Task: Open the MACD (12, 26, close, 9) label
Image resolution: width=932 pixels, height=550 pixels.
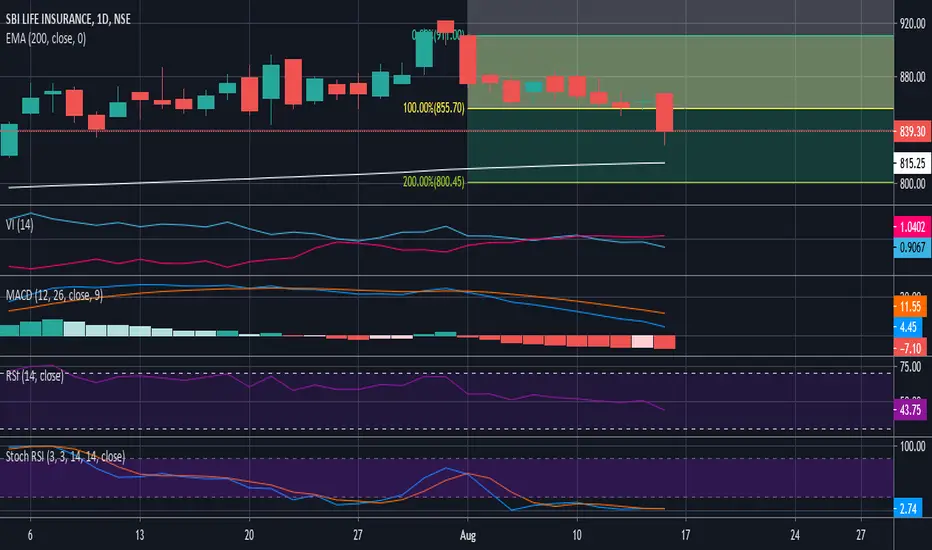Action: tap(54, 295)
